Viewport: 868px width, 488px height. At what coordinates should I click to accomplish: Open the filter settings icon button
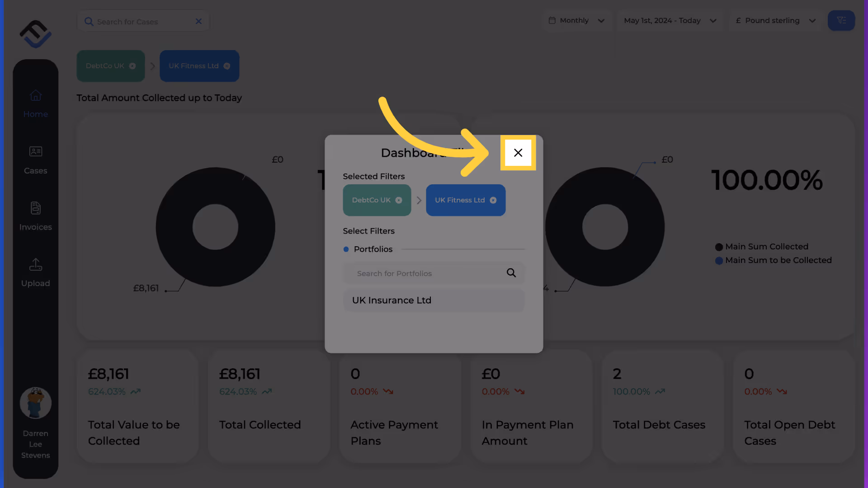[841, 21]
